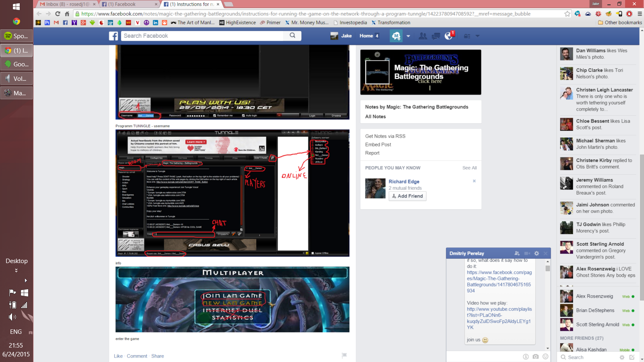
Task: Click the Add Friend button for Richard Edge
Action: (x=407, y=196)
